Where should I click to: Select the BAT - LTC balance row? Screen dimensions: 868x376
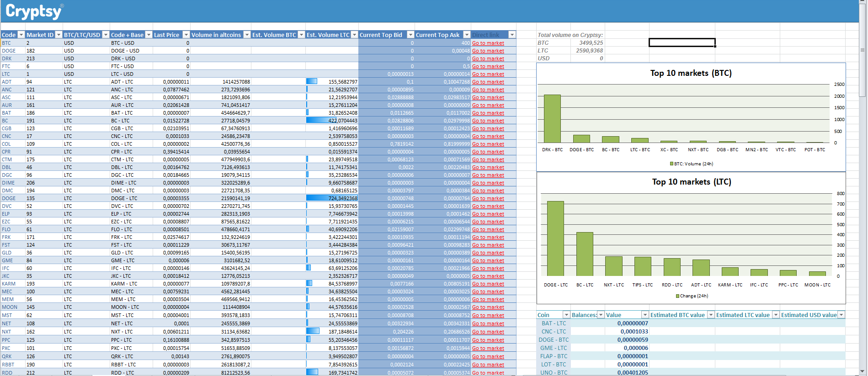tap(691, 323)
